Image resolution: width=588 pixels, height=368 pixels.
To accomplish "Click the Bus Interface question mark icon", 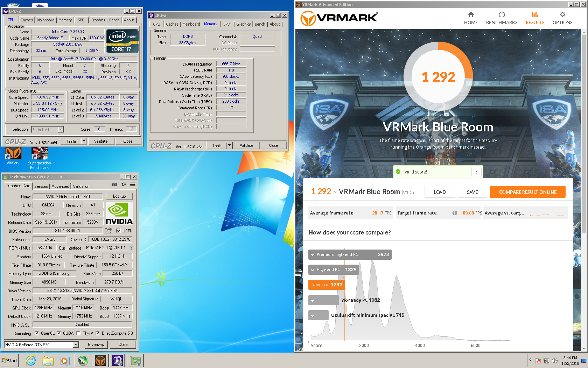I will coord(131,248).
